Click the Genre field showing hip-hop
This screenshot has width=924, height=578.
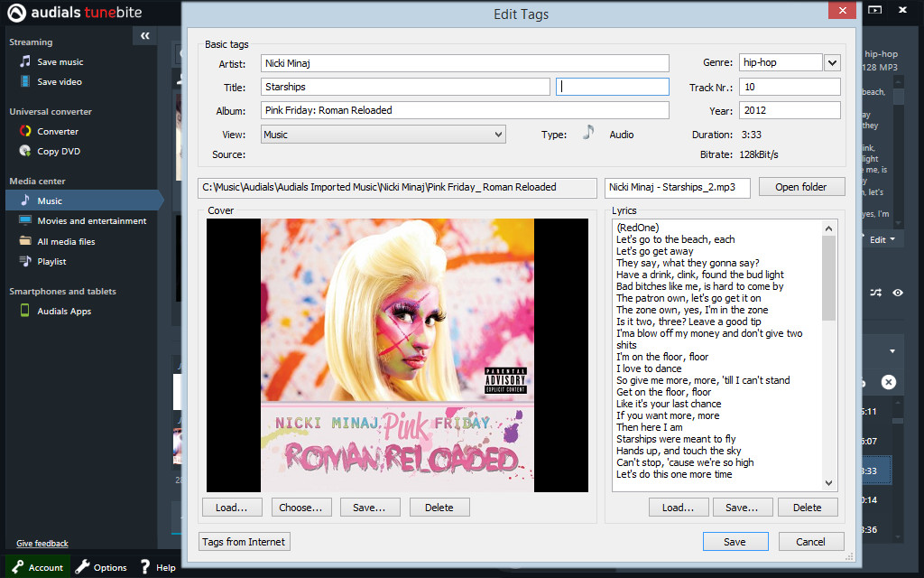coord(781,62)
